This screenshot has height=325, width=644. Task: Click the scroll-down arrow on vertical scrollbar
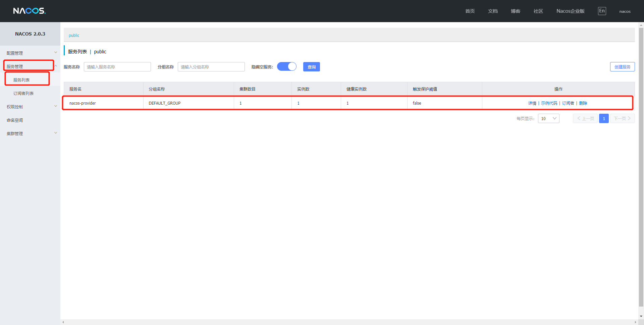tap(641, 316)
